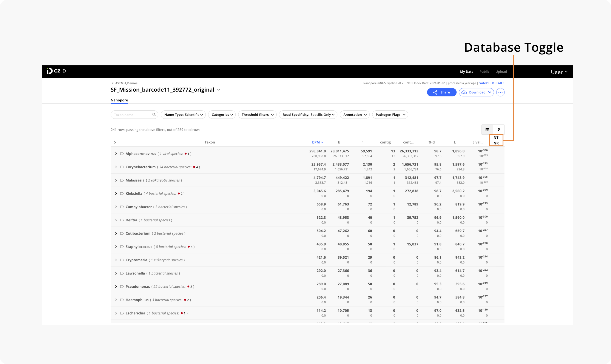This screenshot has height=364, width=611.
Task: Click the annotation tag icon for Escherichia
Action: tap(122, 313)
